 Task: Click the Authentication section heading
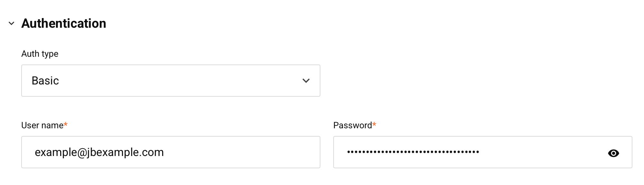pos(64,24)
